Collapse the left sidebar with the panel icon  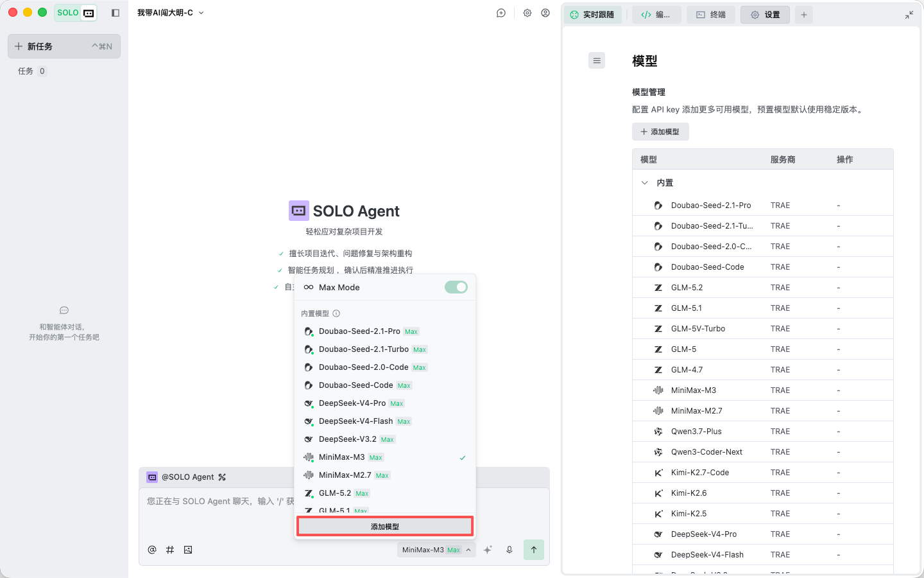116,13
